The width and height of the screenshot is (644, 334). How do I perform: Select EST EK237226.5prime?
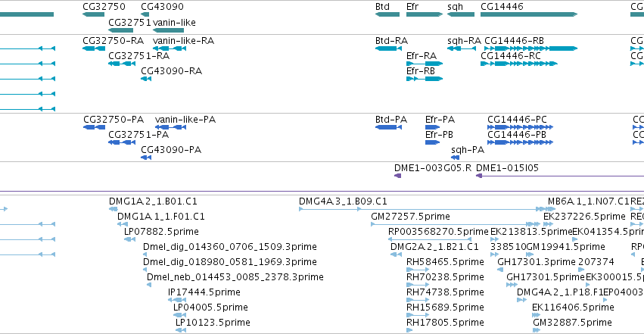pos(549,224)
